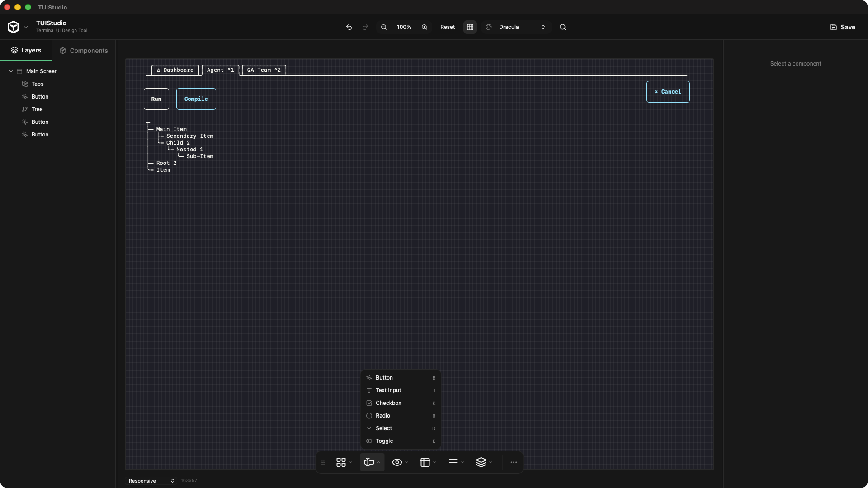Select the eye preview tool in bottom toolbar
Viewport: 868px width, 488px height.
(x=397, y=462)
